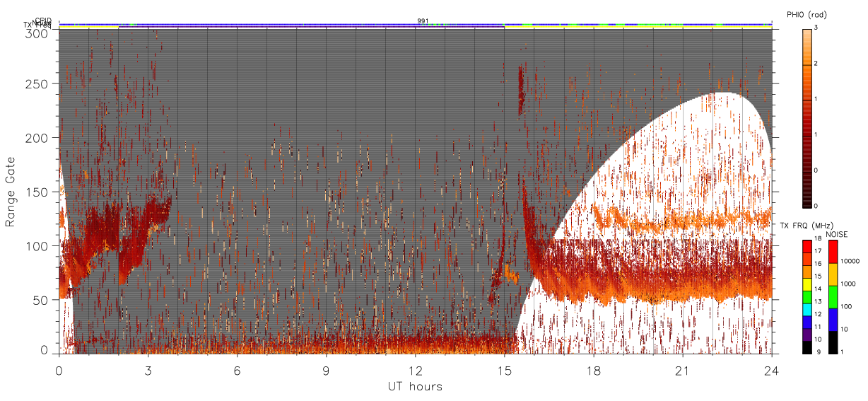Click the green segment of TX FRQ colorbar

pos(807,297)
